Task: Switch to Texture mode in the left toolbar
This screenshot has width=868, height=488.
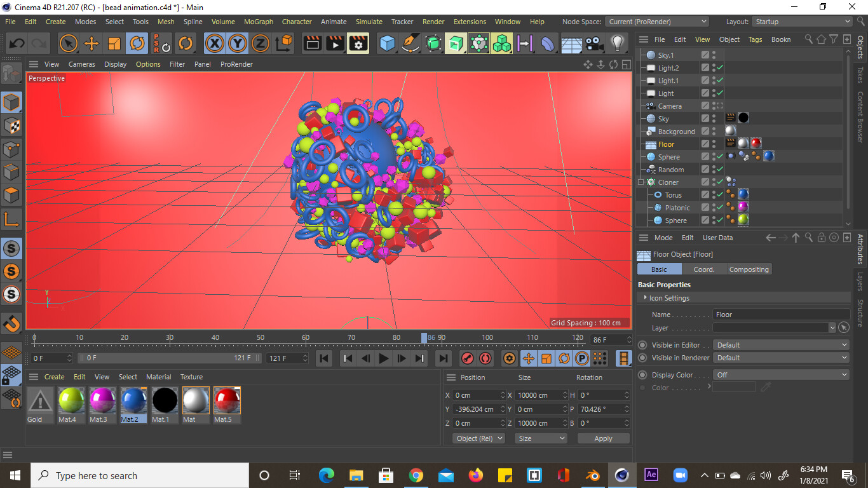Action: [x=11, y=126]
